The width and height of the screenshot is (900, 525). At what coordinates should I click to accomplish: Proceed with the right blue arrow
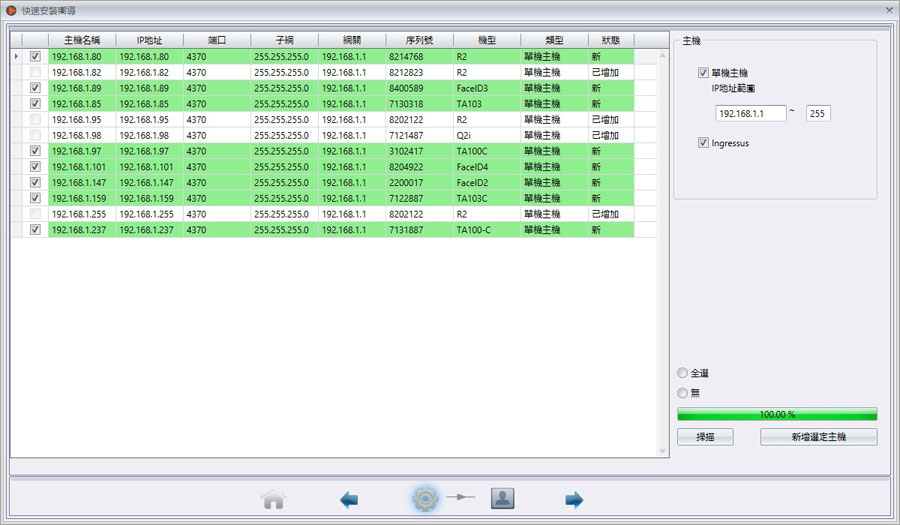pyautogui.click(x=574, y=499)
